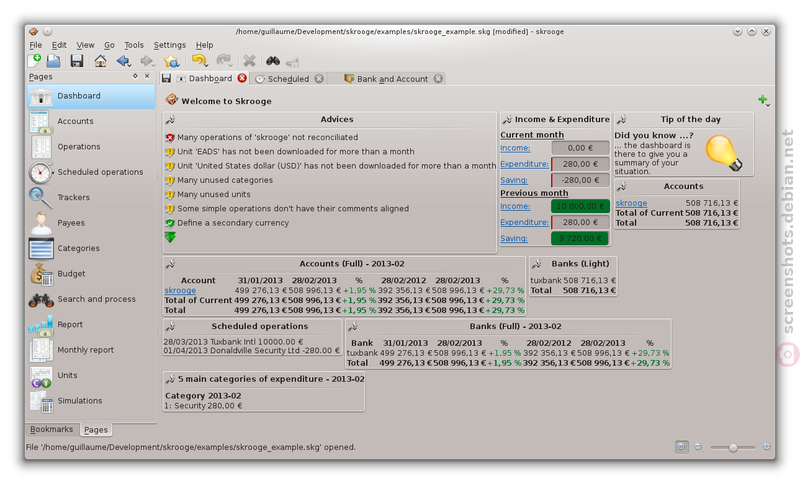Click wrench icon on Accounts (Full) widget
The image size is (800, 484).
[x=170, y=264]
